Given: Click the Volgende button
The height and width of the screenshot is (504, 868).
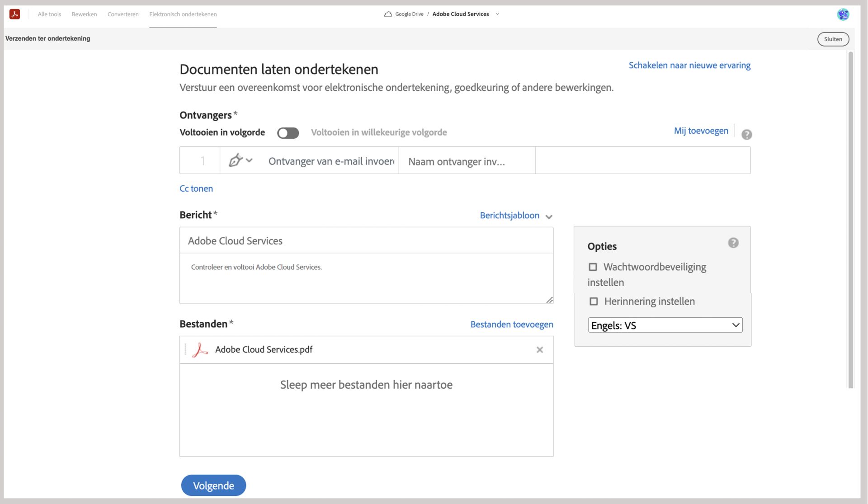Looking at the screenshot, I should coord(213,485).
